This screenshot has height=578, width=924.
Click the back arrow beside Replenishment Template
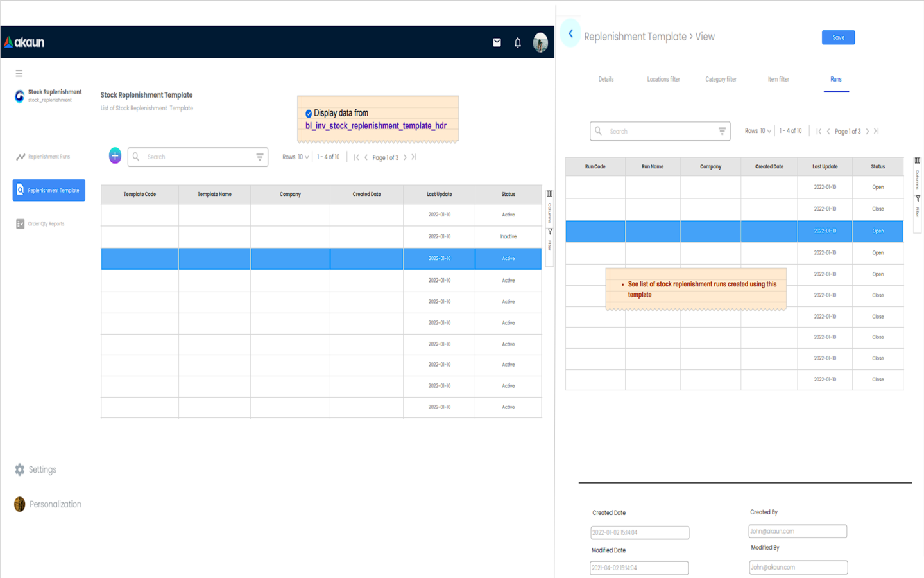[x=570, y=33]
